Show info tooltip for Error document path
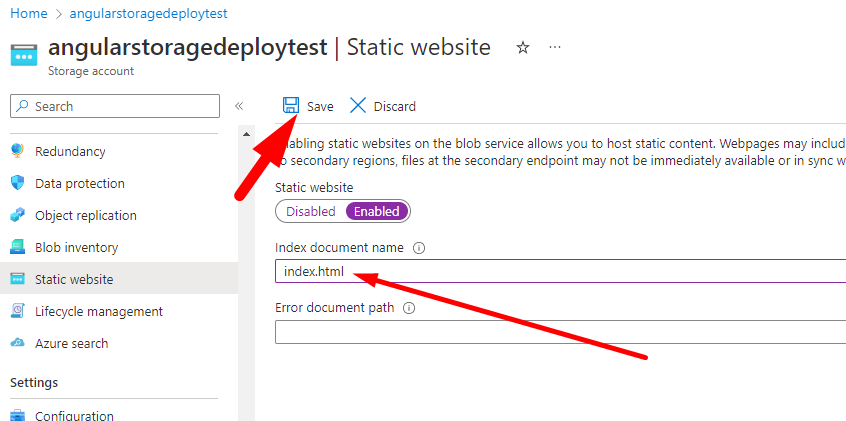Screen dimensions: 846x421 coord(410,308)
